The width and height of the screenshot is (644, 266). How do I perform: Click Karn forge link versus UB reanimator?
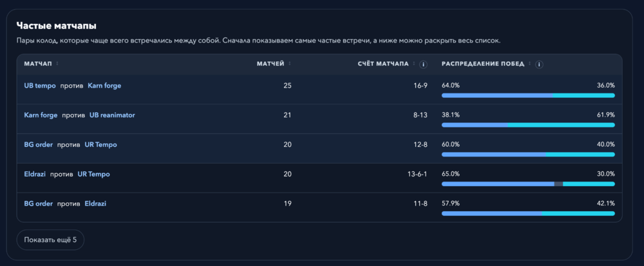(41, 115)
